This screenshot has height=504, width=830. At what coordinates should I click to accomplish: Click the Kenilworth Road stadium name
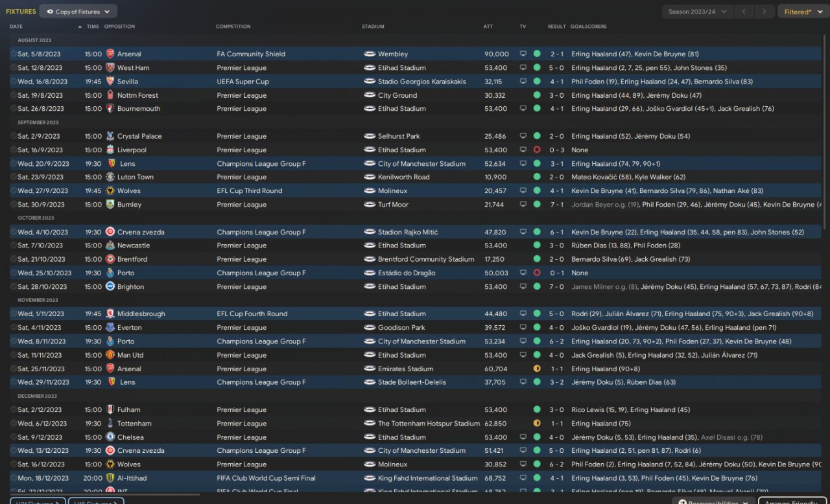click(x=404, y=177)
